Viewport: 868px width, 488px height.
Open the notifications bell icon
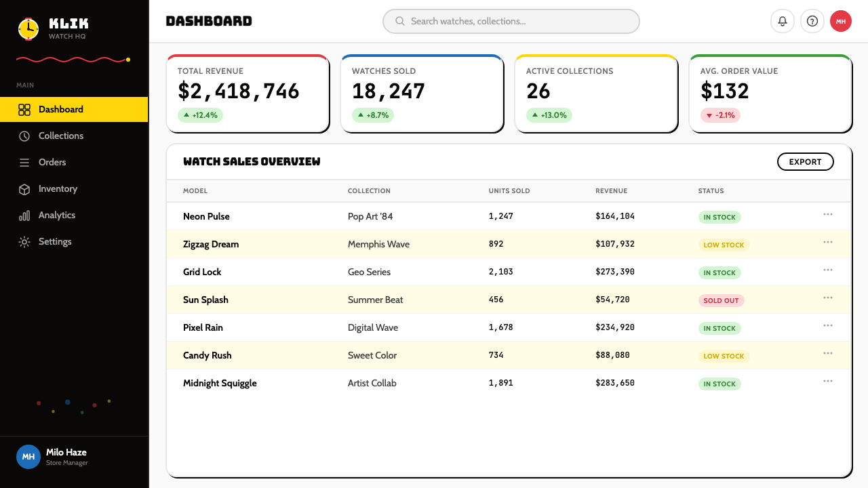[x=783, y=21]
